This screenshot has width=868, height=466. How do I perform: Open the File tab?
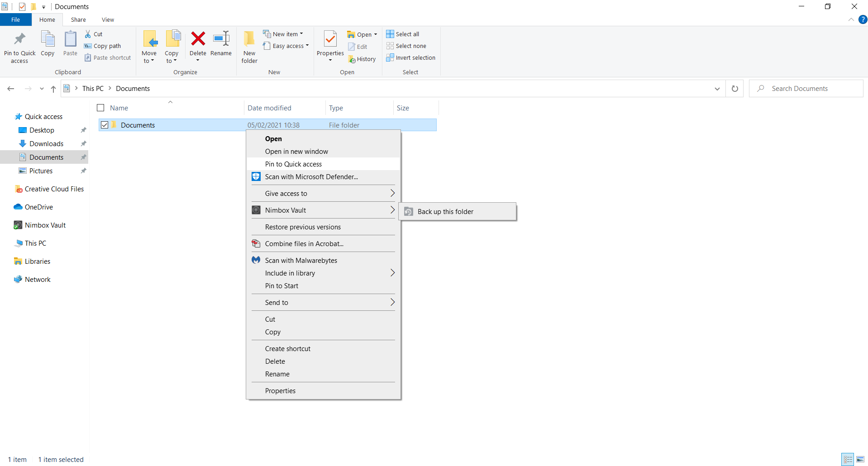pos(16,19)
